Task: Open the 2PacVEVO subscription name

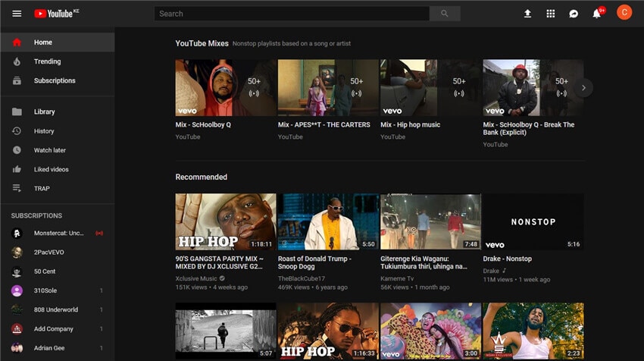Action: point(49,253)
